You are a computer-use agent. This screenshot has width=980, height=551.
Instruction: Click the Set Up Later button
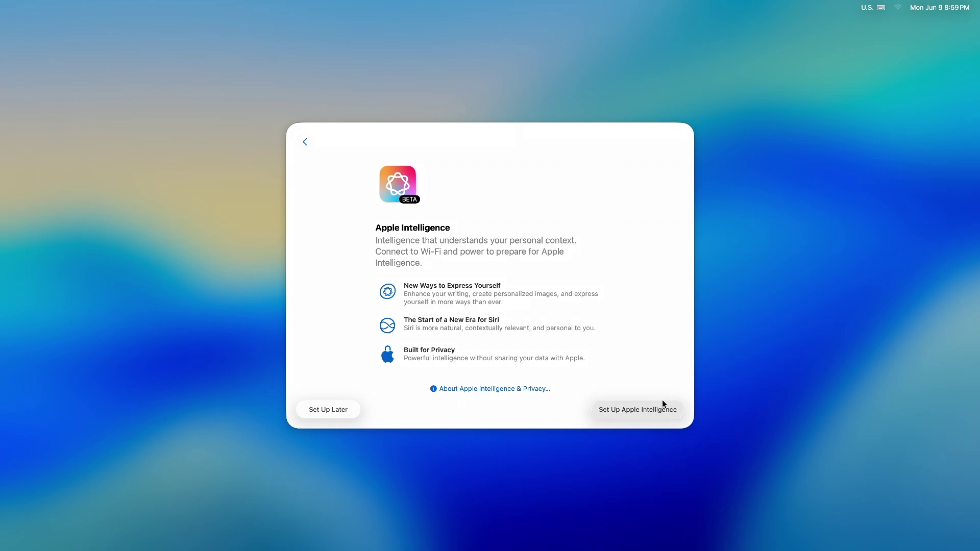coord(328,409)
